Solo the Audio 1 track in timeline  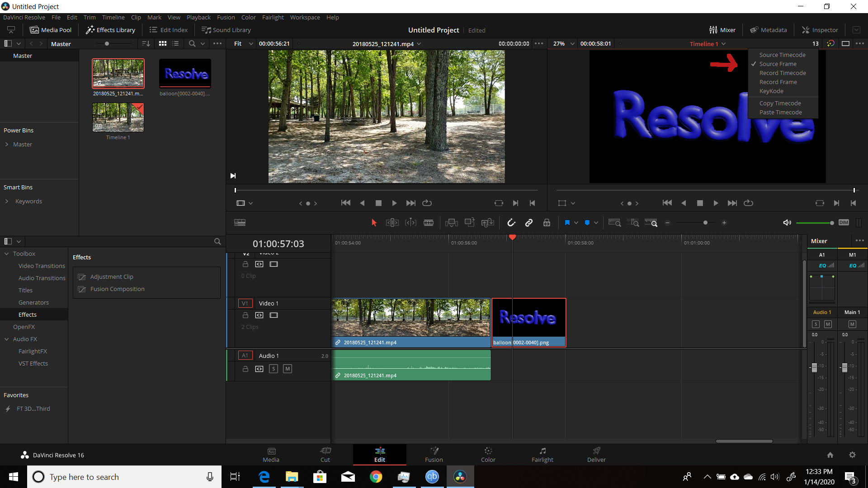[273, 369]
